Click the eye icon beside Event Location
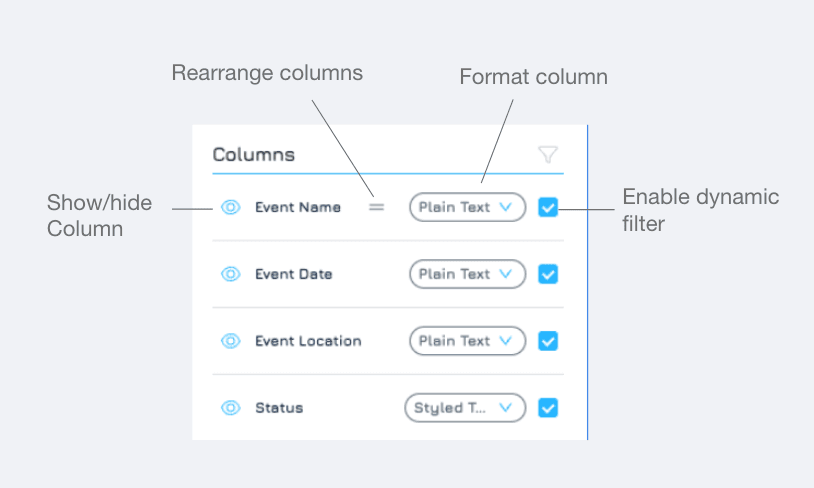The height and width of the screenshot is (488, 814). pyautogui.click(x=230, y=341)
